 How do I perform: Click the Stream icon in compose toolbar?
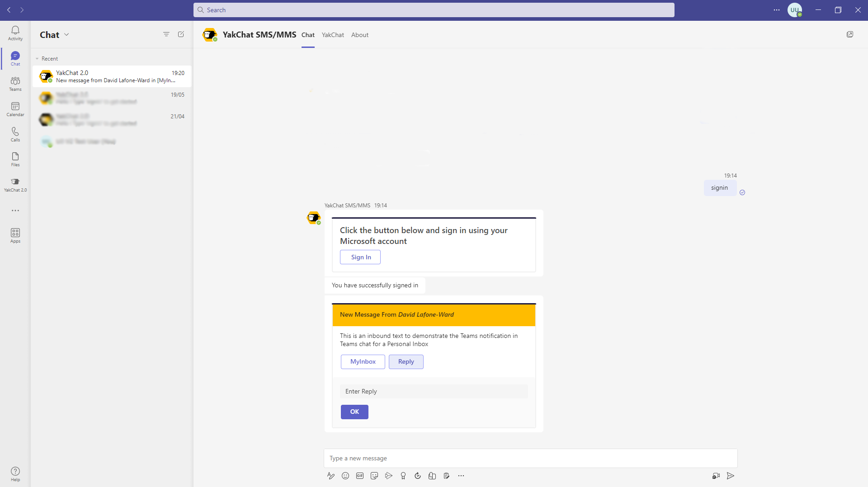pos(389,476)
